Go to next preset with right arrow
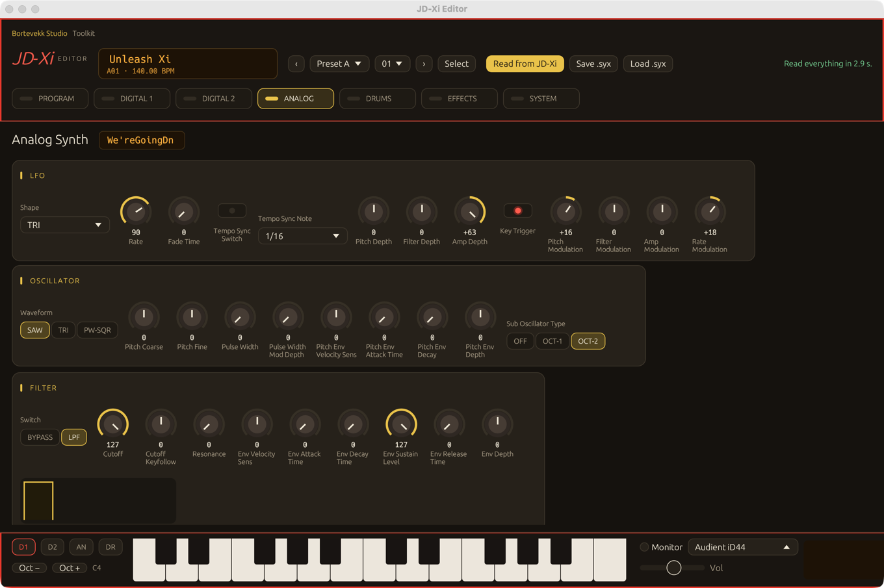Viewport: 884px width, 588px height. [x=424, y=64]
